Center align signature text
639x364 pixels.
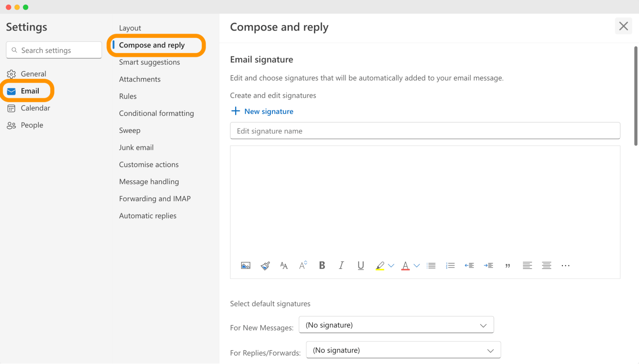point(546,266)
